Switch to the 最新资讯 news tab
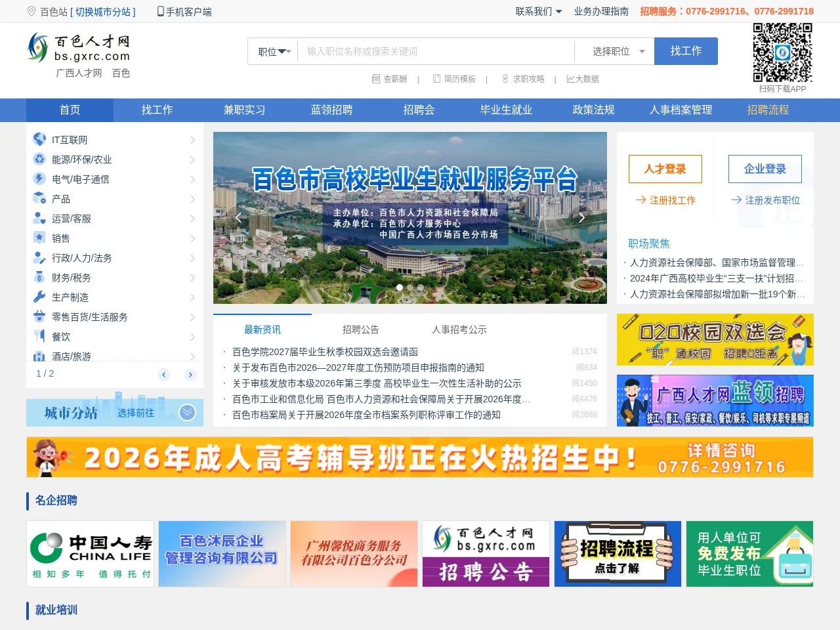This screenshot has width=840, height=630. point(262,329)
